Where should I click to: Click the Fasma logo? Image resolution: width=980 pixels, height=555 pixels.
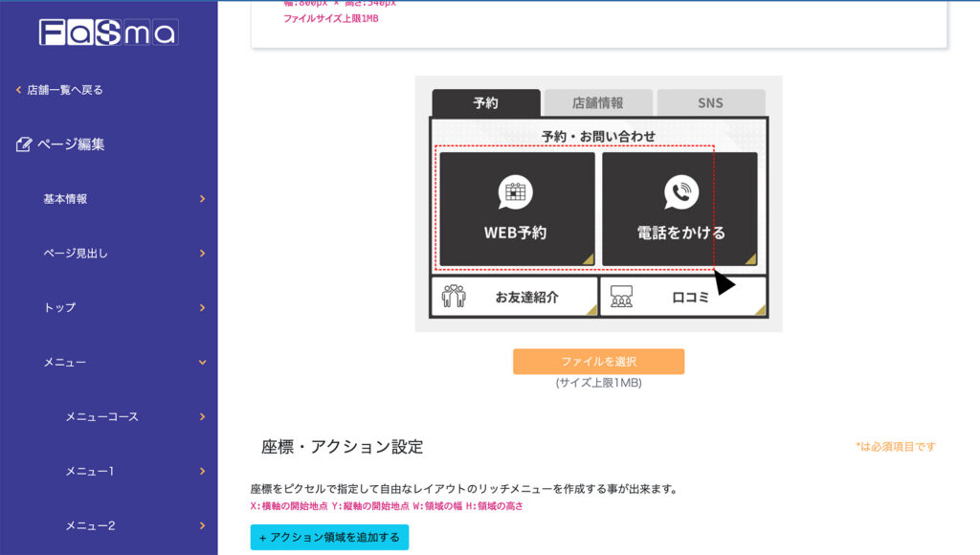tap(108, 33)
